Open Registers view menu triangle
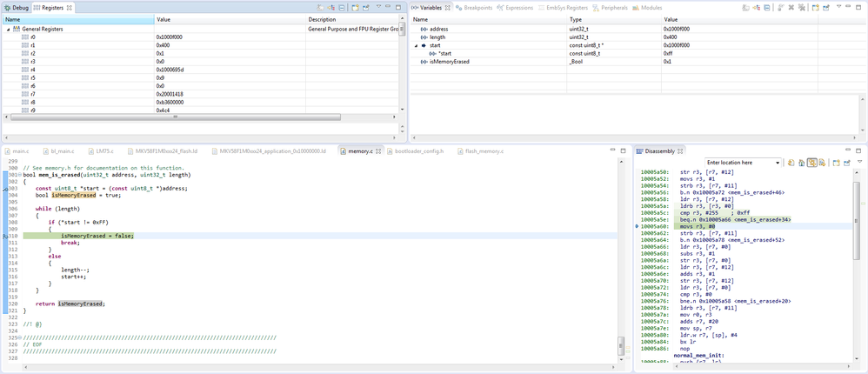This screenshot has width=868, height=374. tap(378, 6)
